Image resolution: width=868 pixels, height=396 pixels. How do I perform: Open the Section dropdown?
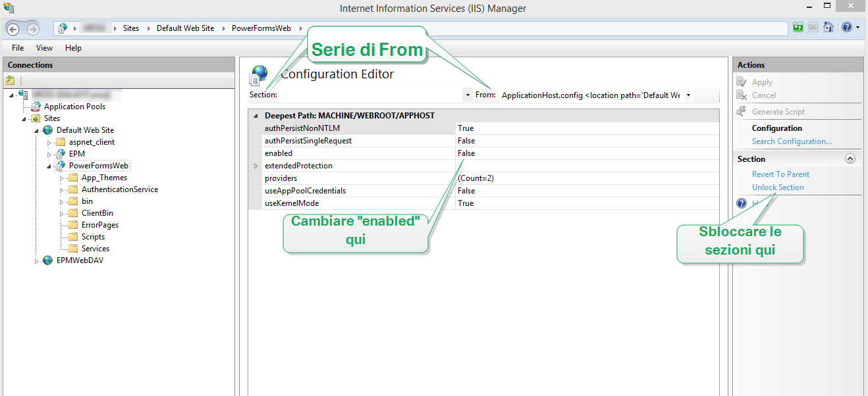467,95
